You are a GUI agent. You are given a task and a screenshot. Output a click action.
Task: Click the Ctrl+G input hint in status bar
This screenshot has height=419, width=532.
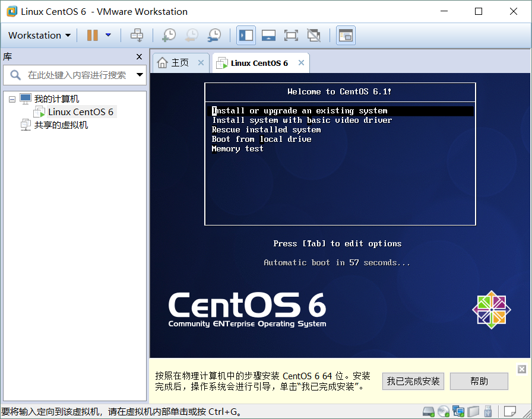tap(122, 411)
